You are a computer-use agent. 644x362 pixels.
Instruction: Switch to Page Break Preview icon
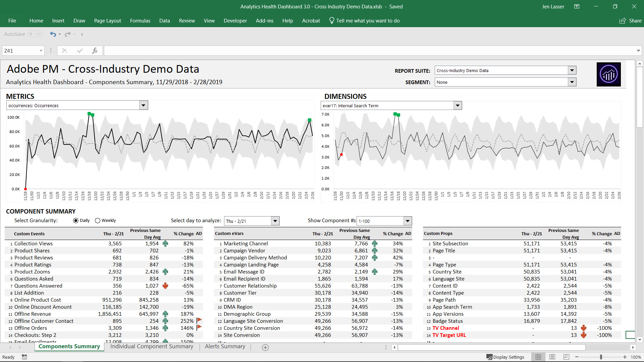coord(566,357)
